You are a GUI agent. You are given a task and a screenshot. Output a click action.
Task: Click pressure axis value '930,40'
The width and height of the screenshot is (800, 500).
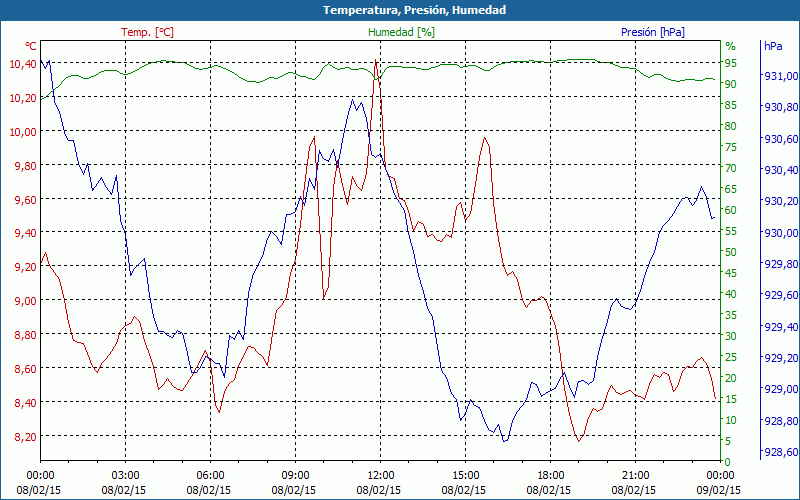click(x=781, y=169)
